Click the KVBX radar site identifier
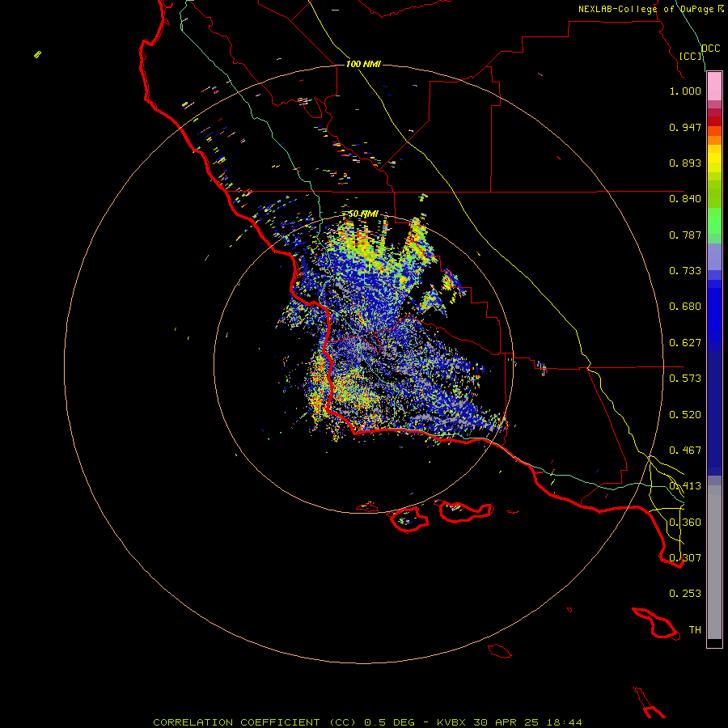Screen dimensions: 728x728 (x=451, y=722)
